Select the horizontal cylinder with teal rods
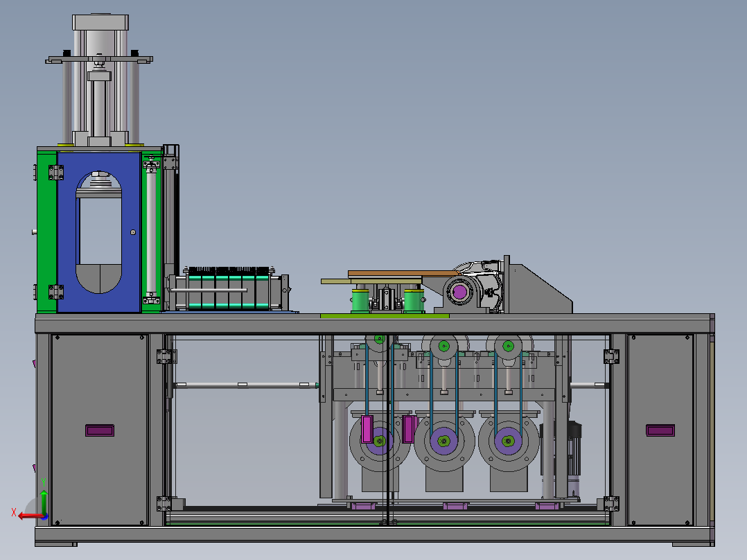This screenshot has height=560, width=747. click(x=228, y=291)
